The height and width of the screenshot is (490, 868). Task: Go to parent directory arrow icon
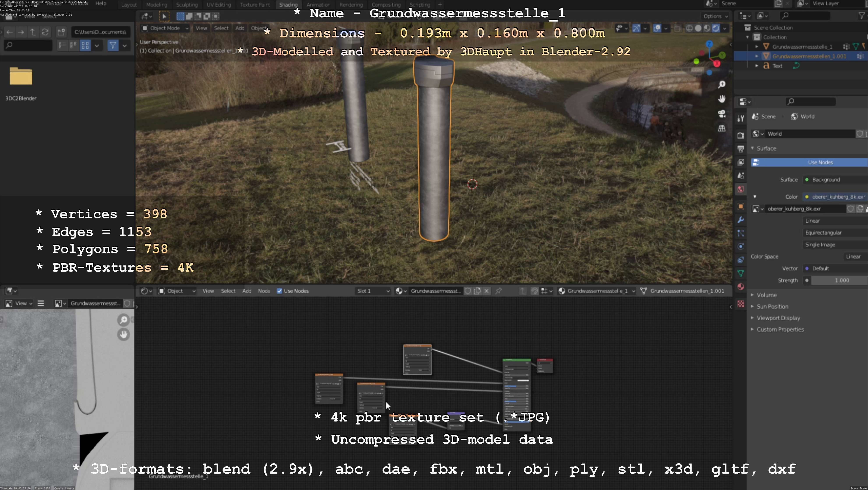pos(33,32)
